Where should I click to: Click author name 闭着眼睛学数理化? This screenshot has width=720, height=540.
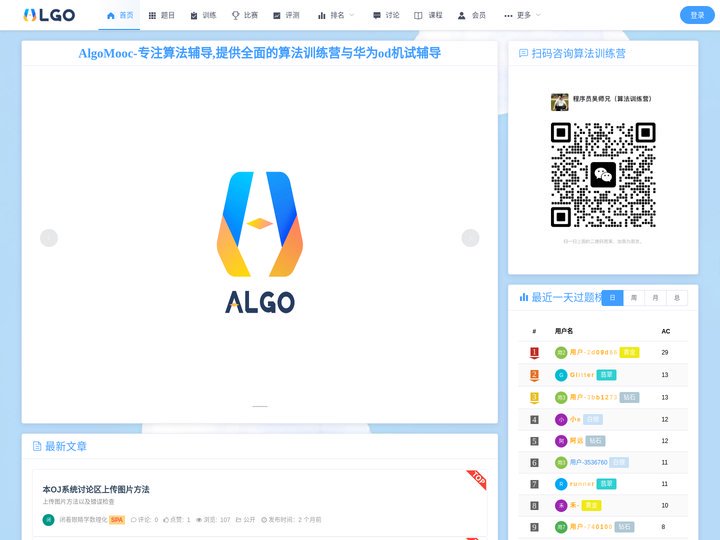[83, 520]
